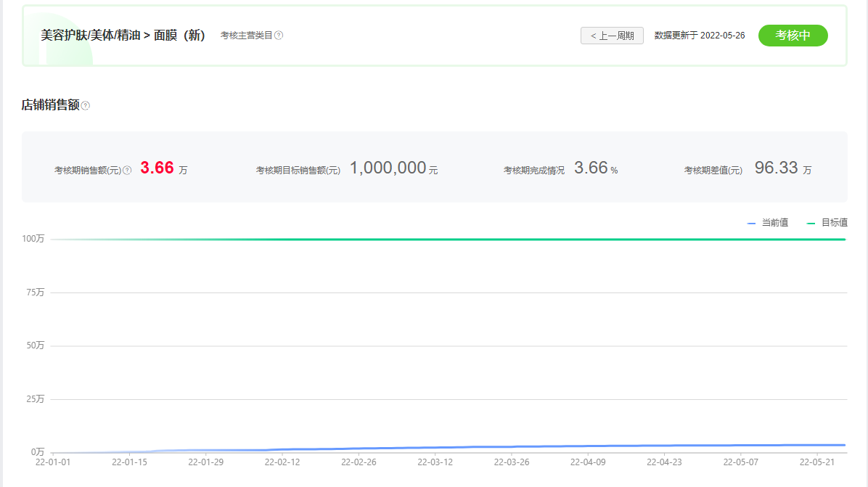
Task: Toggle 当前值 series in chart legend
Action: (x=768, y=223)
